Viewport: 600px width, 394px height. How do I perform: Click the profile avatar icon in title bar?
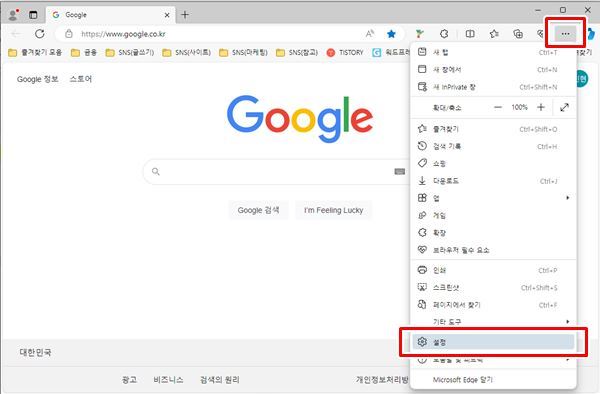point(13,15)
